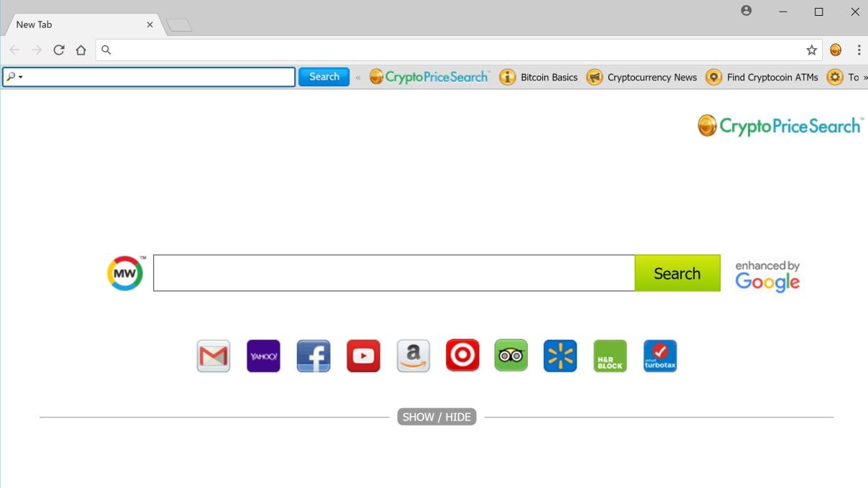This screenshot has width=868, height=488.
Task: Open the Gmail shortcut icon
Action: pyautogui.click(x=214, y=356)
